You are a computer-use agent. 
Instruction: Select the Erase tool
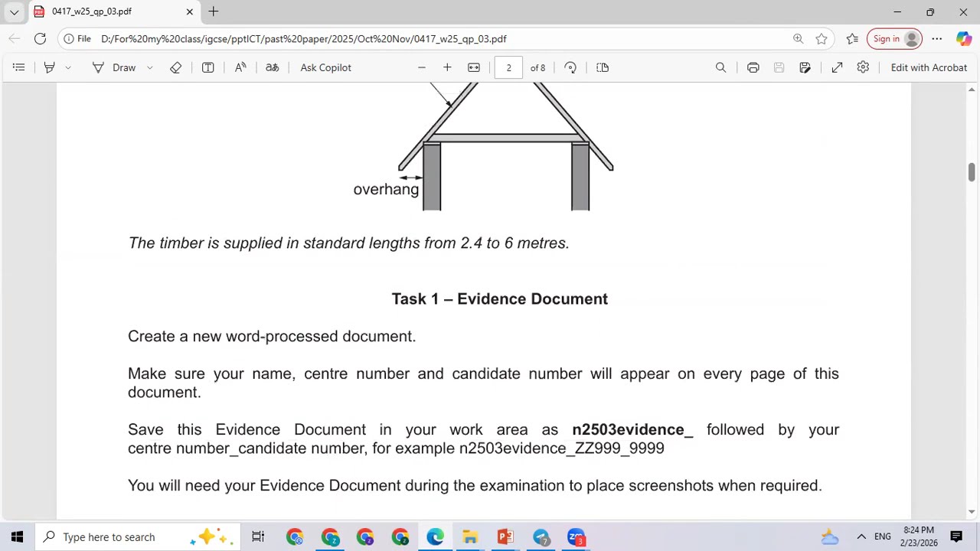[176, 67]
